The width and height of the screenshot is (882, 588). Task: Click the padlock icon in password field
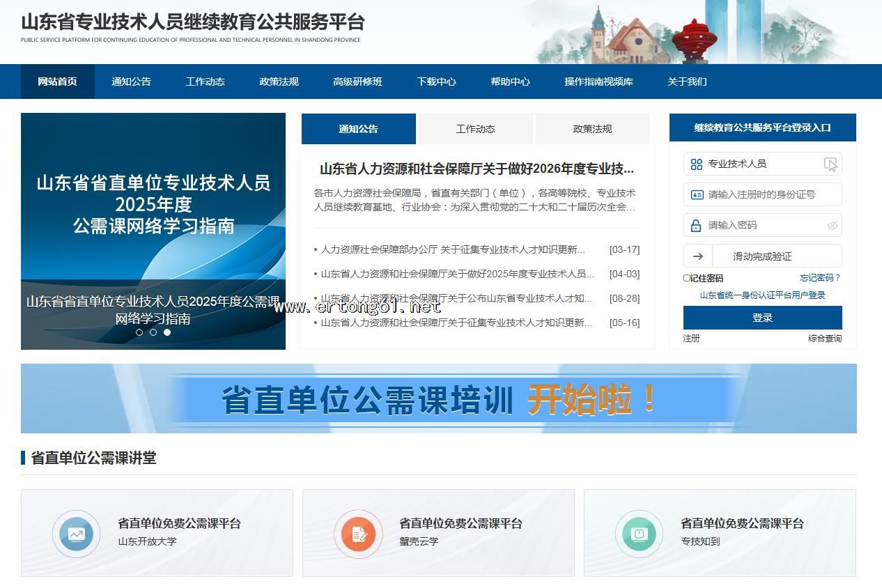[x=696, y=226]
